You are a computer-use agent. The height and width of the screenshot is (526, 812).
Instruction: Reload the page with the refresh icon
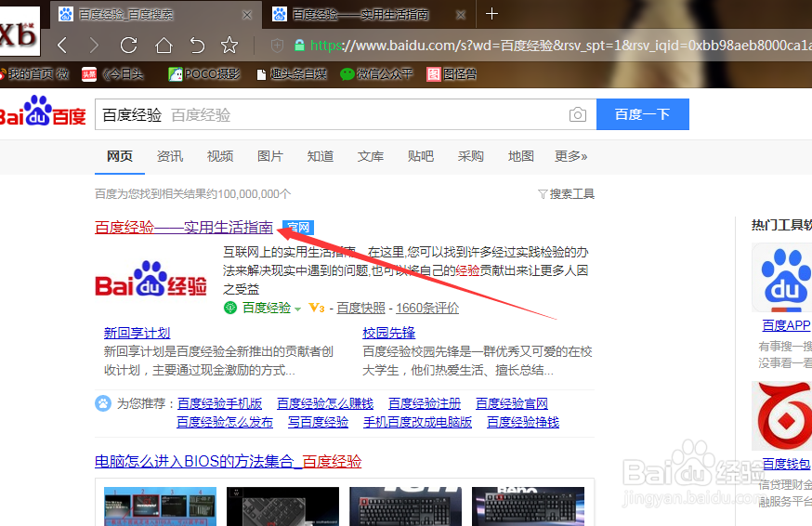point(128,46)
